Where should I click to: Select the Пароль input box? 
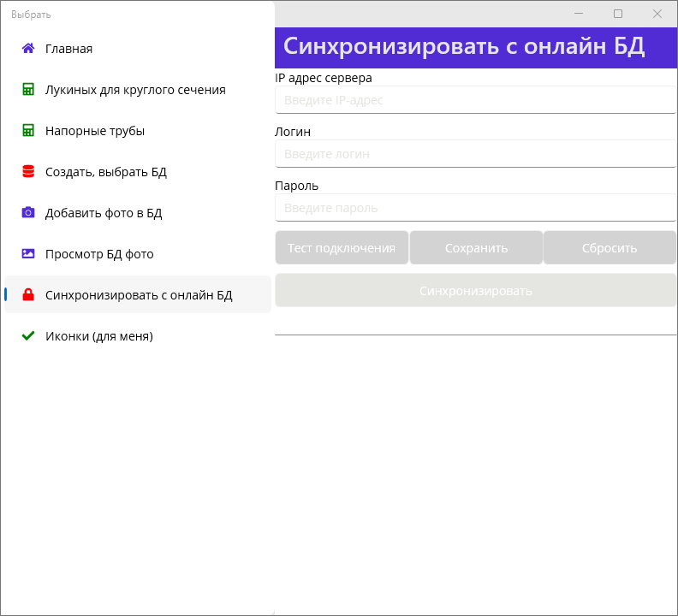[x=475, y=208]
